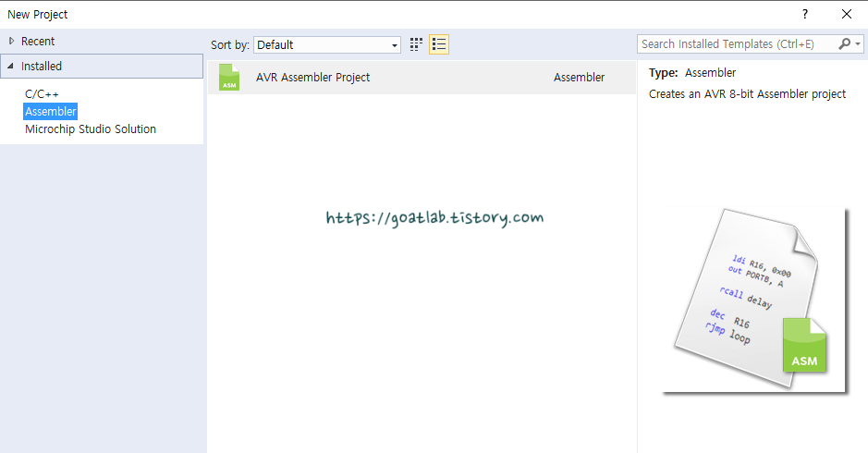Screen dimensions: 868x453
Task: Click the Search Installed Templates field
Action: pyautogui.click(x=739, y=43)
